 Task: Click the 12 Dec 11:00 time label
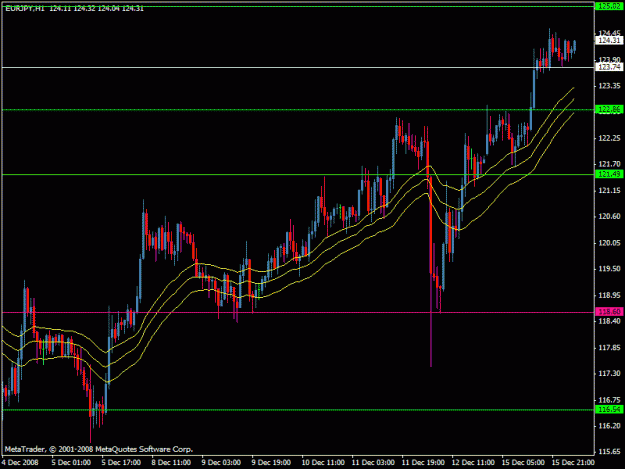click(x=473, y=462)
